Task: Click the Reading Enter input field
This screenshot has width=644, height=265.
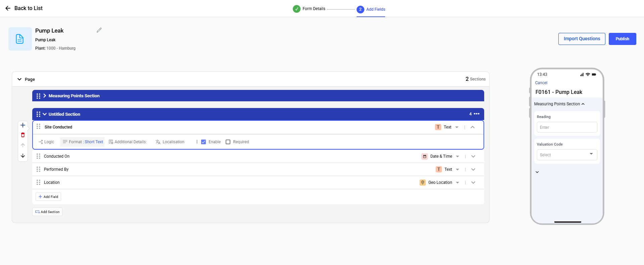Action: tap(567, 127)
